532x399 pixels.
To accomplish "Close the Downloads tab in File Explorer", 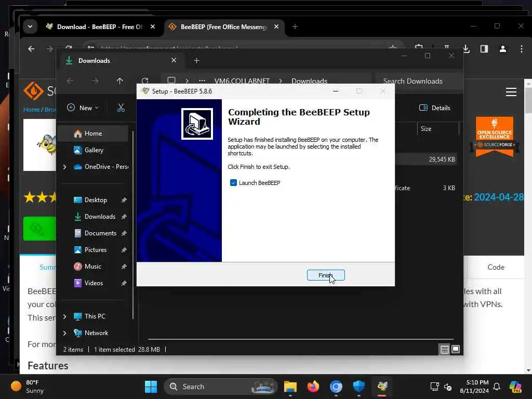I will coord(174,60).
